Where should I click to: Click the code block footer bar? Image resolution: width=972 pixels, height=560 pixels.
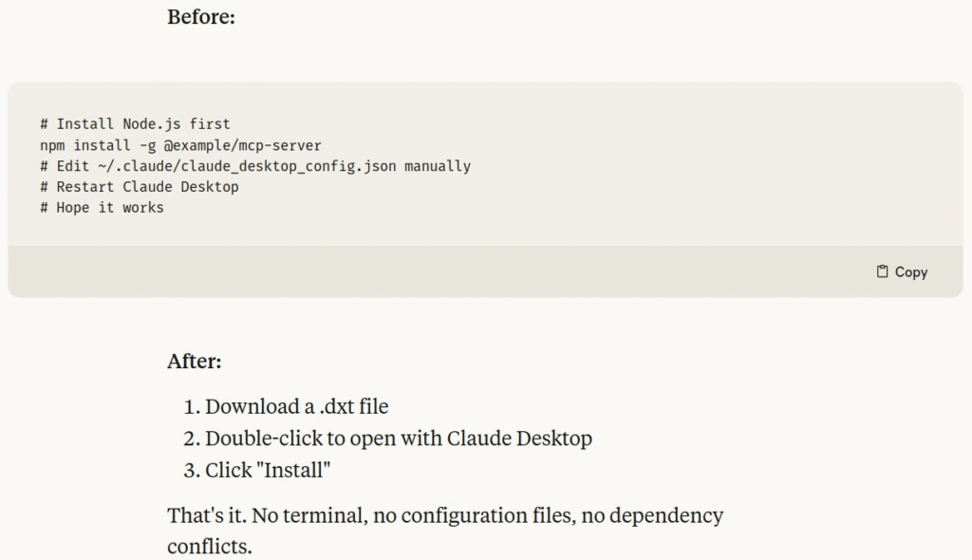click(485, 271)
